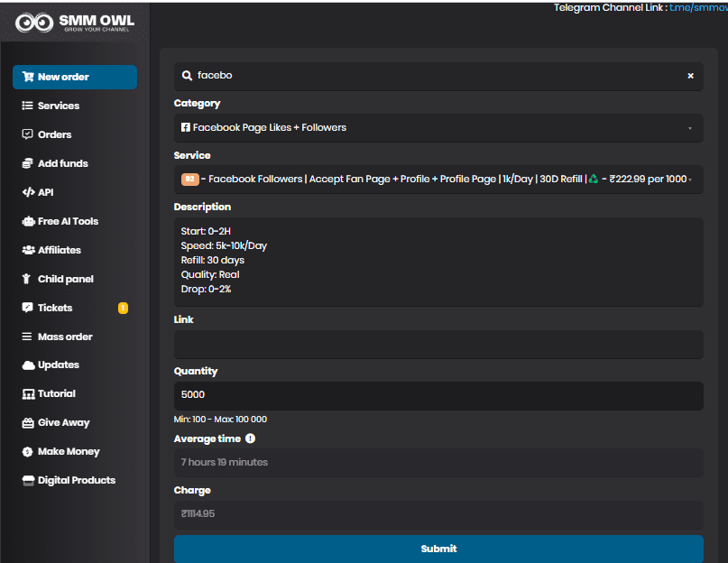Click the Free AI Tools robot icon
728x563 pixels.
point(28,221)
